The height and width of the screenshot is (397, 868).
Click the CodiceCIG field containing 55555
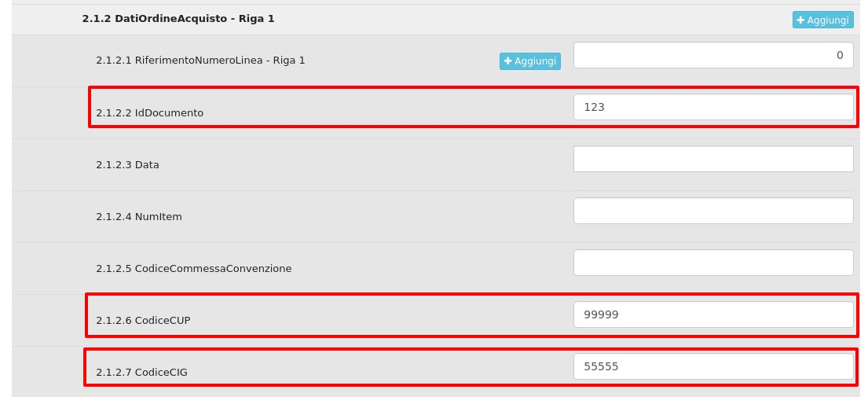[x=712, y=366]
